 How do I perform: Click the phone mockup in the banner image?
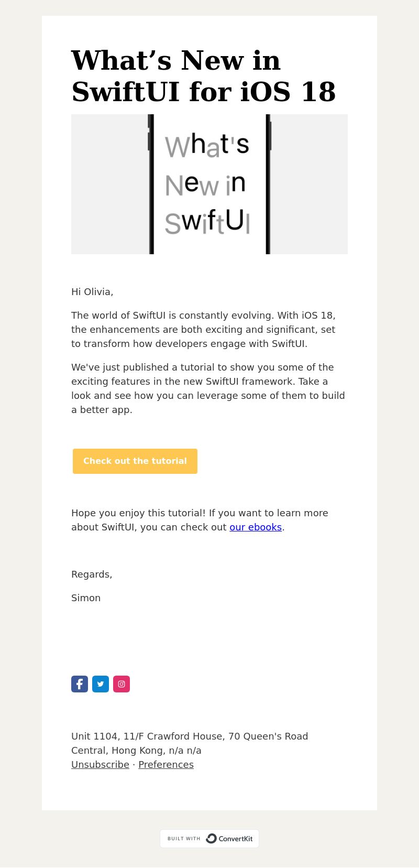(210, 184)
